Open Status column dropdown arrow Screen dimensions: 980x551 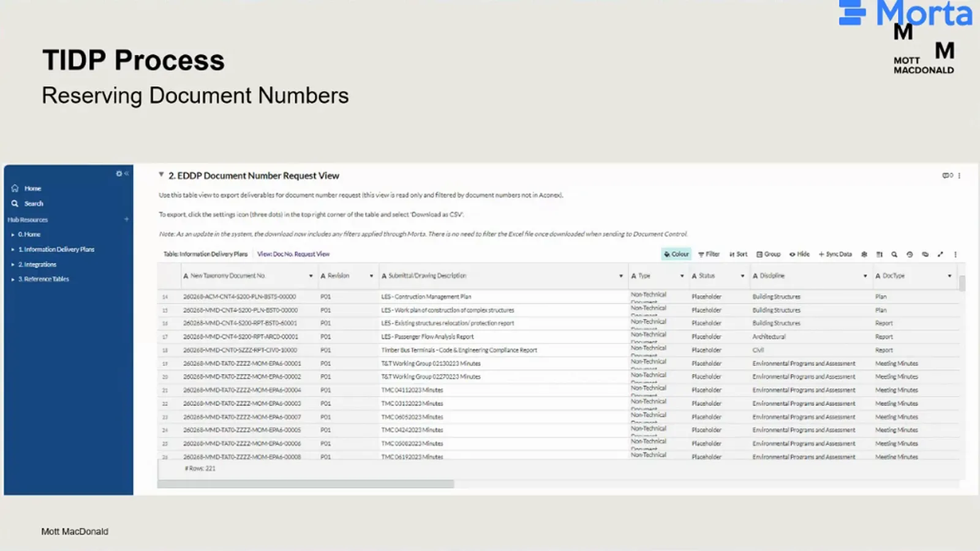tap(742, 276)
